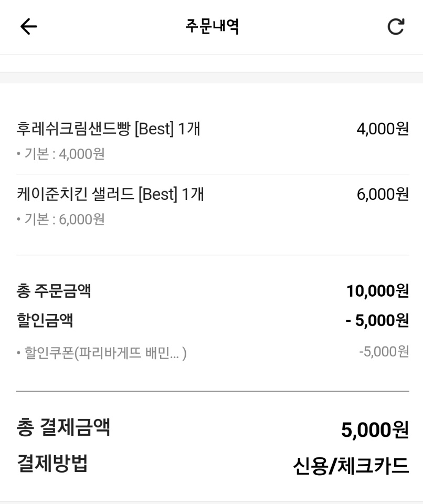The width and height of the screenshot is (423, 504).
Task: Select the 후레쉬크림샌드빵 [Best] 1개 item
Action: pos(108,129)
